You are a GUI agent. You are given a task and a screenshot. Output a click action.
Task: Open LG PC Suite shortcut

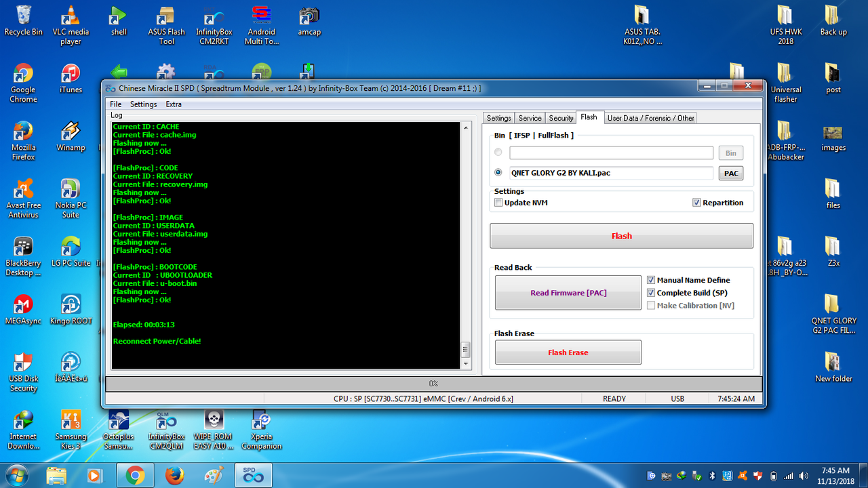pos(71,251)
